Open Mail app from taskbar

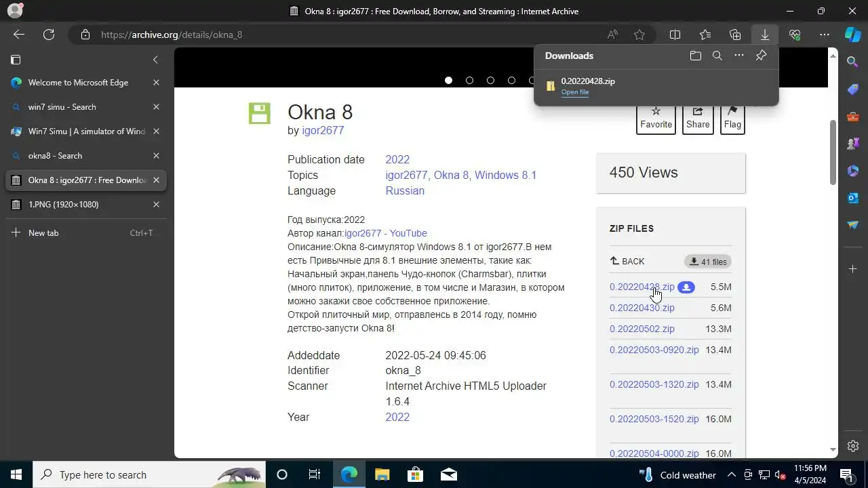click(448, 474)
